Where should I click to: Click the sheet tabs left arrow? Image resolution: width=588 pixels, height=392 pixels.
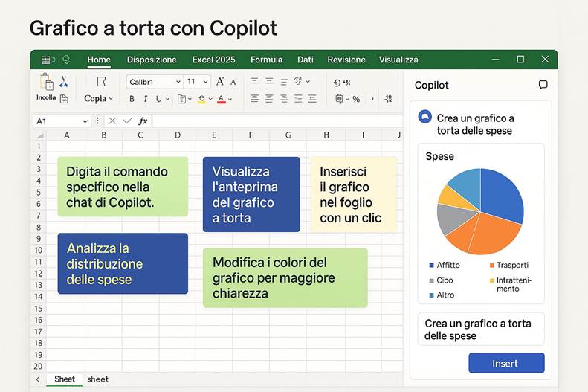pos(38,379)
